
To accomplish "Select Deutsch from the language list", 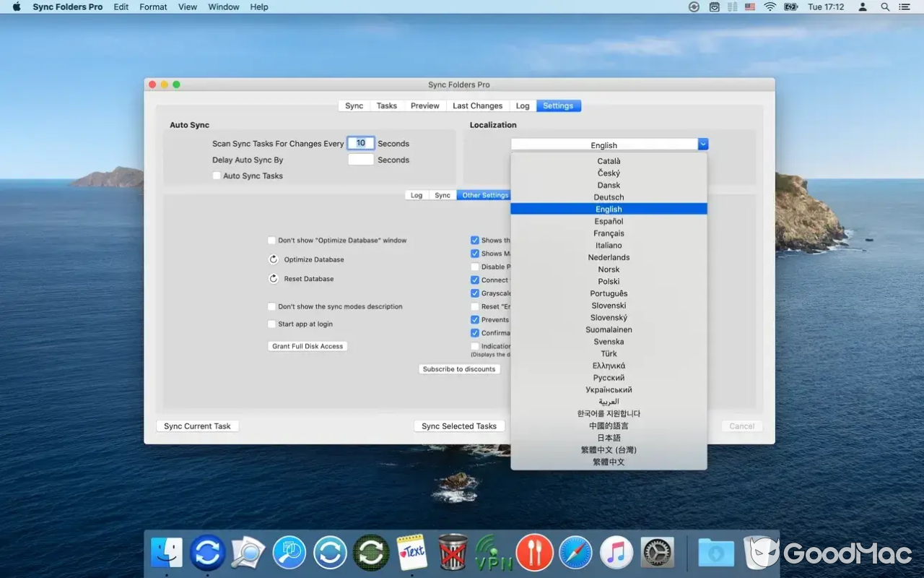I will click(609, 197).
